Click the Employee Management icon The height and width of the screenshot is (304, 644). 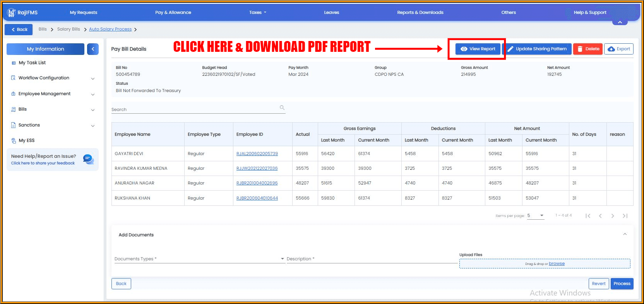click(x=14, y=94)
